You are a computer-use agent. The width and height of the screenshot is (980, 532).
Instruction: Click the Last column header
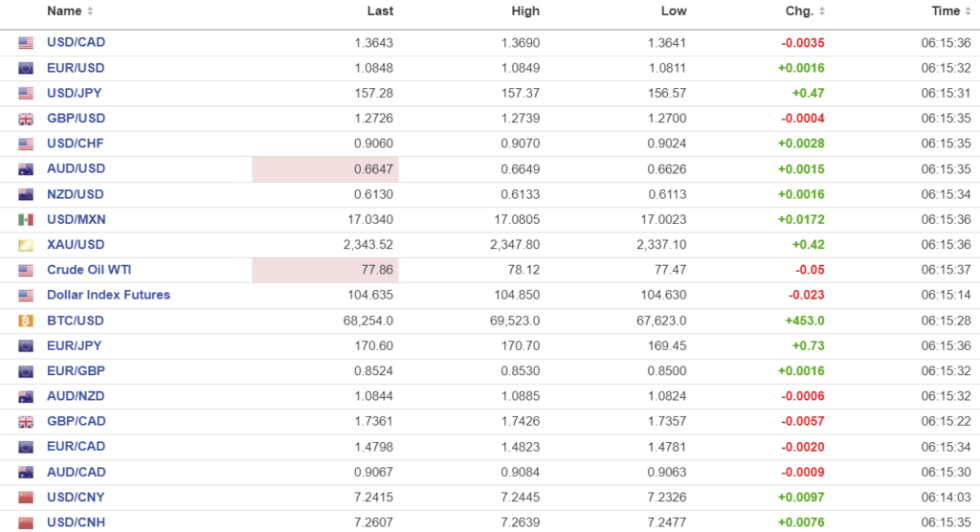click(380, 11)
